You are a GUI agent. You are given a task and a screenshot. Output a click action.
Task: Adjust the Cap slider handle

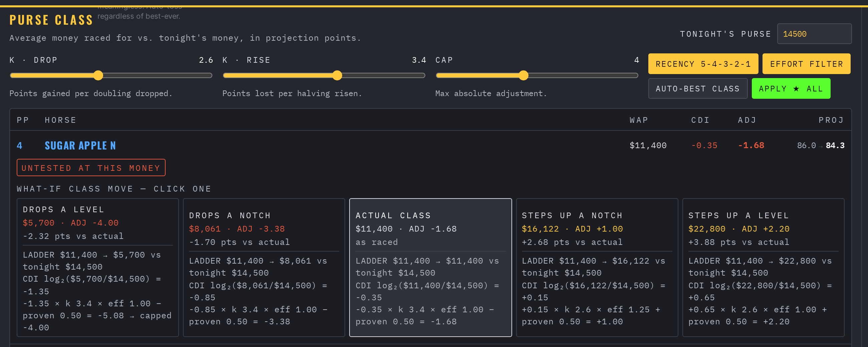(523, 75)
